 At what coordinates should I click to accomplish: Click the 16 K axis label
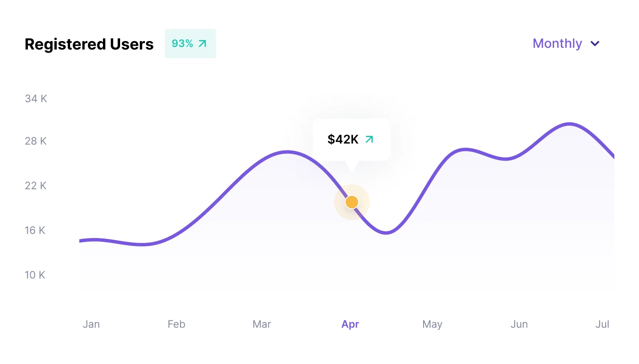point(35,230)
